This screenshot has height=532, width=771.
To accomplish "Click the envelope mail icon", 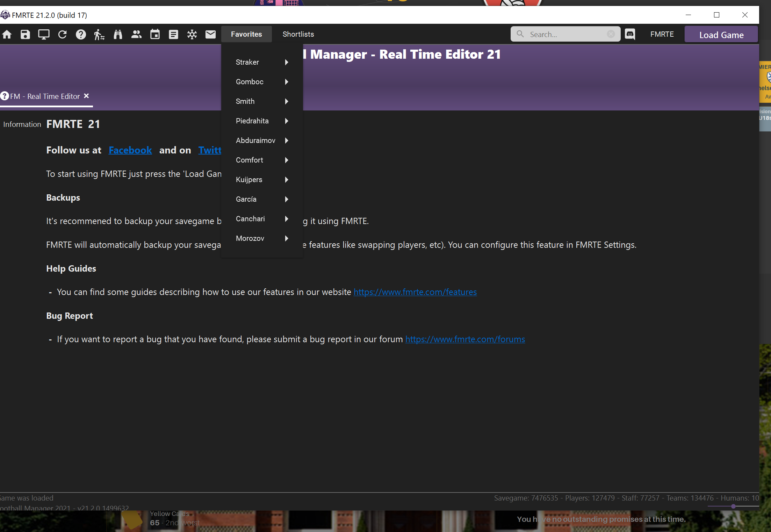I will click(210, 34).
